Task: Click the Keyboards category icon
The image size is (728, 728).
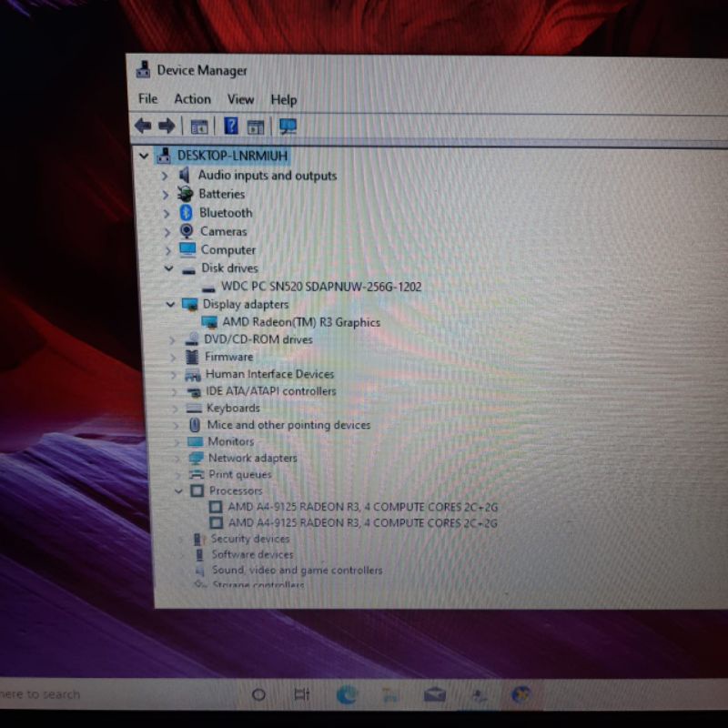Action: pyautogui.click(x=193, y=408)
